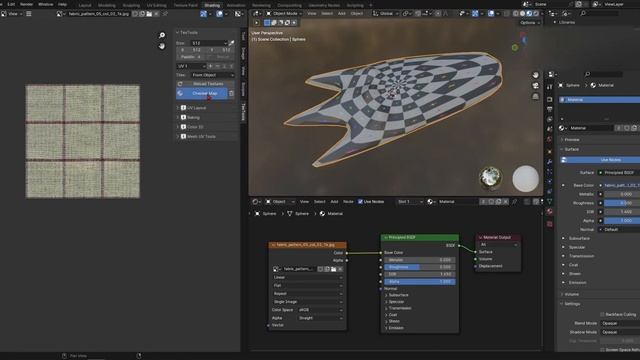Select the Material slot in properties list
This screenshot has width=640, height=360.
pos(600,100)
